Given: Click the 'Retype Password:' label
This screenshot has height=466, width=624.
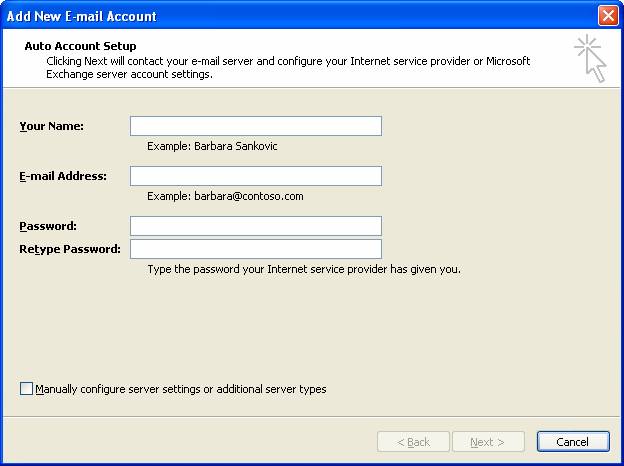Looking at the screenshot, I should (70, 249).
